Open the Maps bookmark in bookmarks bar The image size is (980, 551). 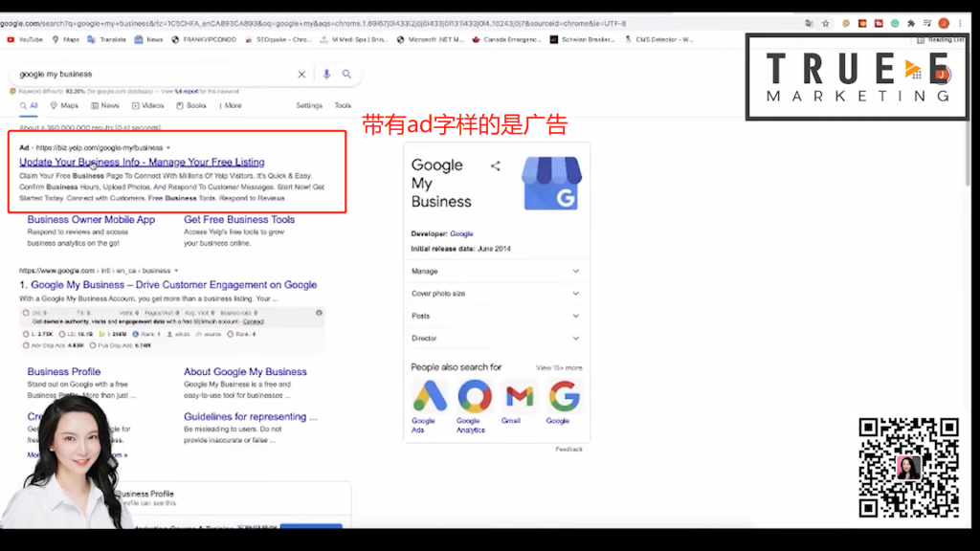(x=66, y=39)
